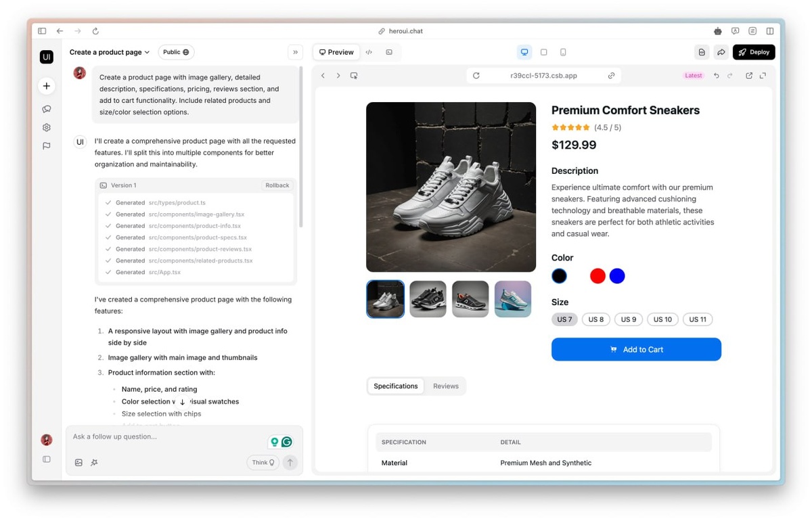Click the magic enhance prompt icon
This screenshot has height=521, width=812.
[x=95, y=463]
